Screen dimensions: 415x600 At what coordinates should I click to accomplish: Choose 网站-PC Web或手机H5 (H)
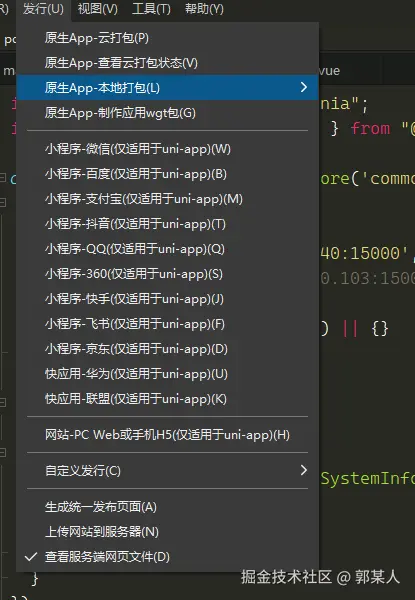point(168,435)
